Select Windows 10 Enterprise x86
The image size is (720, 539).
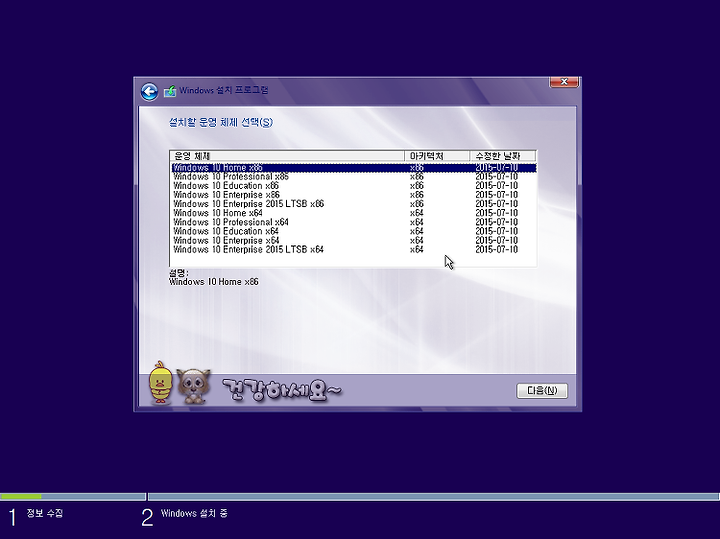click(354, 195)
